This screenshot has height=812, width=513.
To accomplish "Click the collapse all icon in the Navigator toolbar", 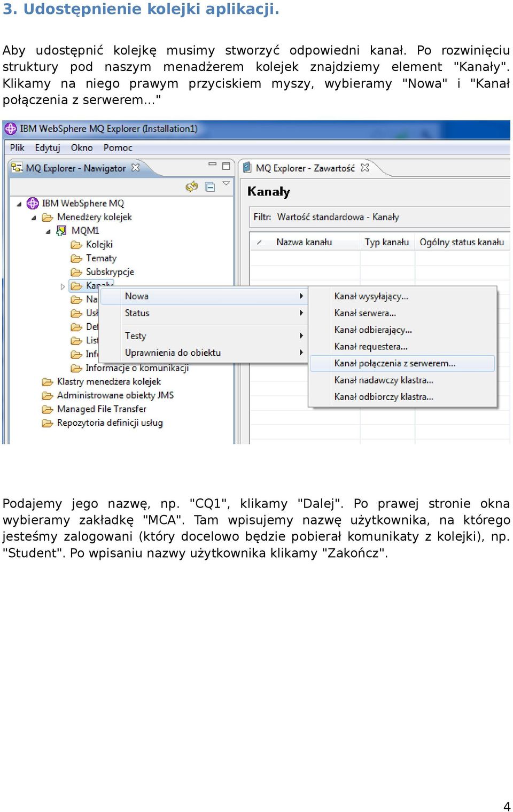I will [x=210, y=186].
